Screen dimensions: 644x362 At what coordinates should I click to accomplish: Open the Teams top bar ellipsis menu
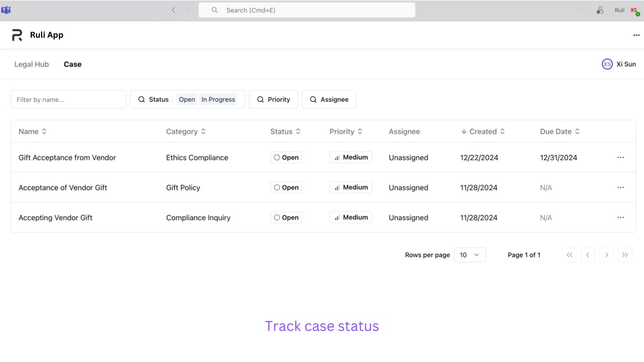pos(582,10)
